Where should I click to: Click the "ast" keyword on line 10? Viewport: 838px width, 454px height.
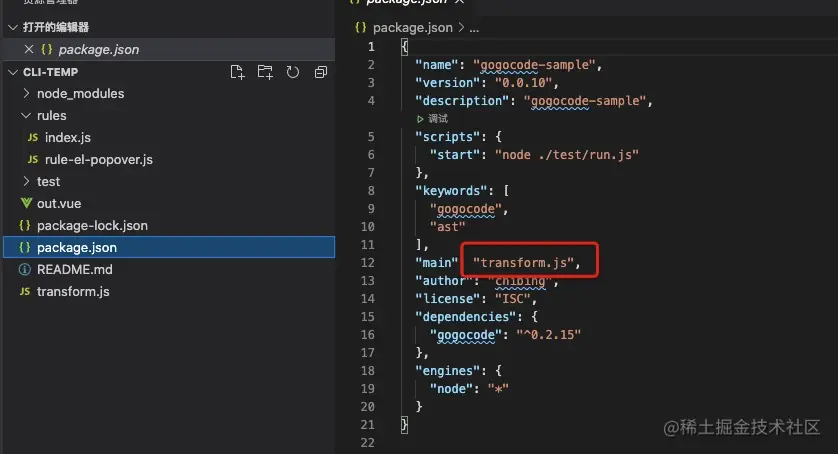click(447, 227)
